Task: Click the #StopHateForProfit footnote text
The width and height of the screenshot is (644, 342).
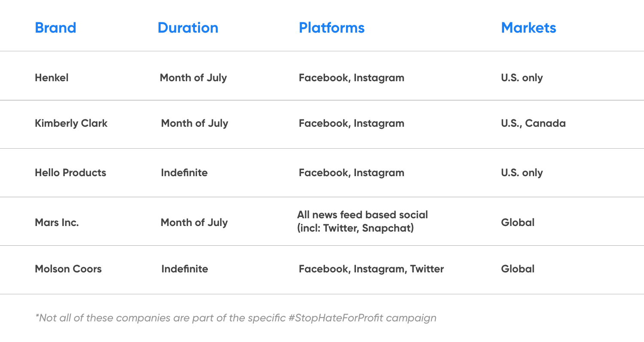Action: pos(236,318)
